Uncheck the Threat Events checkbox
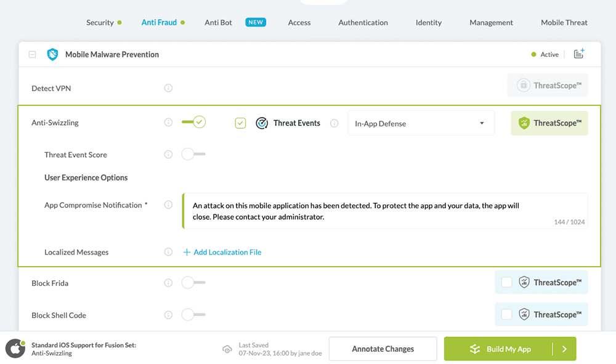The height and width of the screenshot is (364, 616). (240, 123)
